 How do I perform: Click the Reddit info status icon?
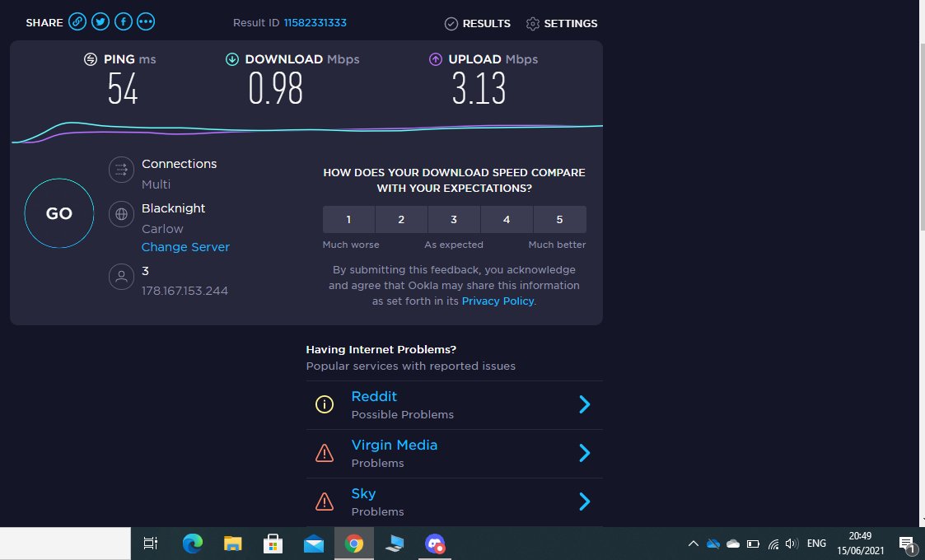tap(325, 404)
